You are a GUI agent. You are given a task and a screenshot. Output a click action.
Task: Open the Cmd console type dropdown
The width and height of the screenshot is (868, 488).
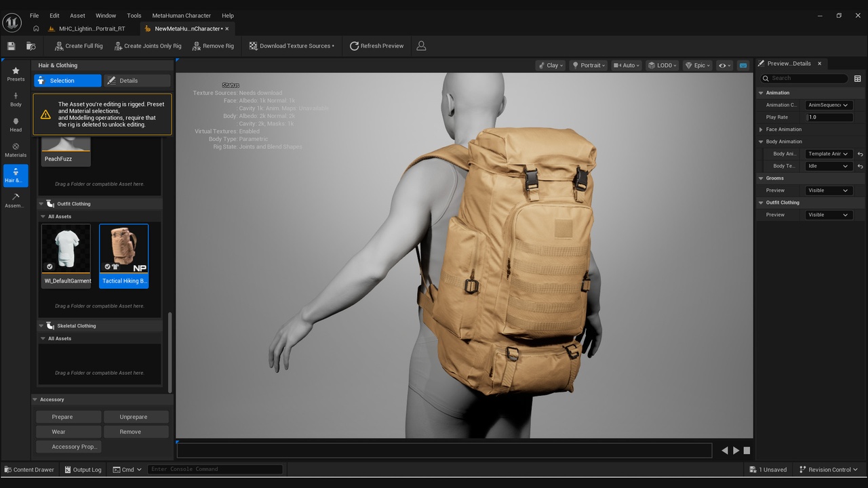(x=127, y=470)
